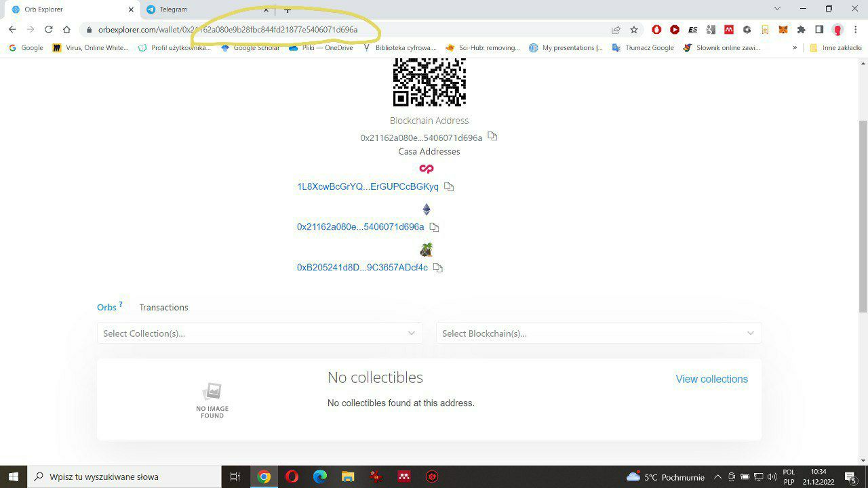The image size is (868, 488).
Task: Switch to the Orb Explorer browser tab
Action: tap(71, 9)
